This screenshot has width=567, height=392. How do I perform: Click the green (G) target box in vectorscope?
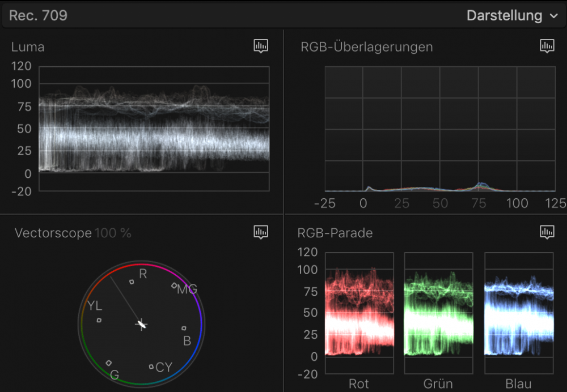(x=109, y=363)
